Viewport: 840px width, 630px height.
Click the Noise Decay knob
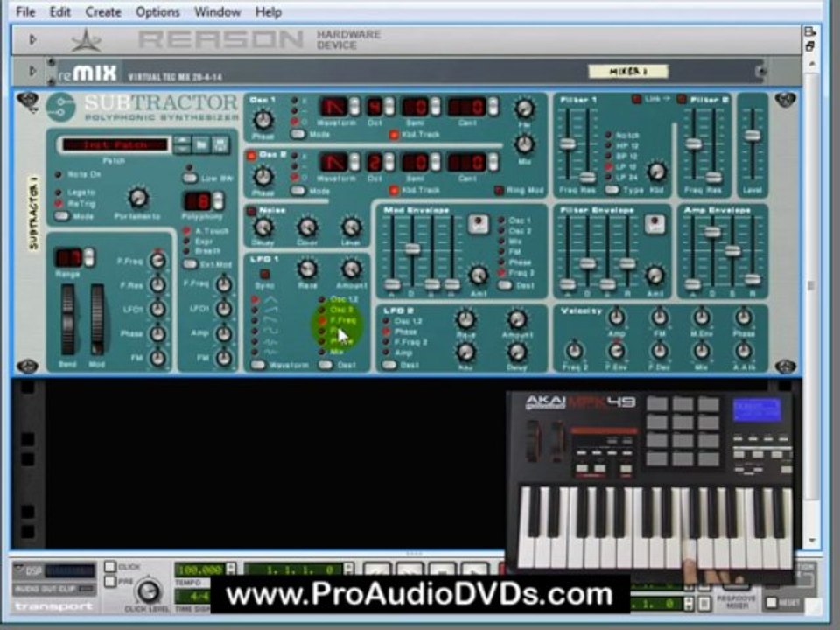coord(263,227)
